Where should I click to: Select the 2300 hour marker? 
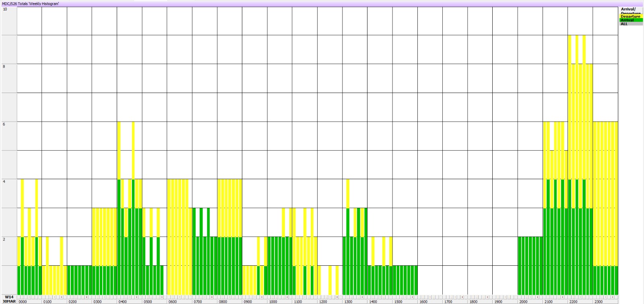[x=599, y=302]
